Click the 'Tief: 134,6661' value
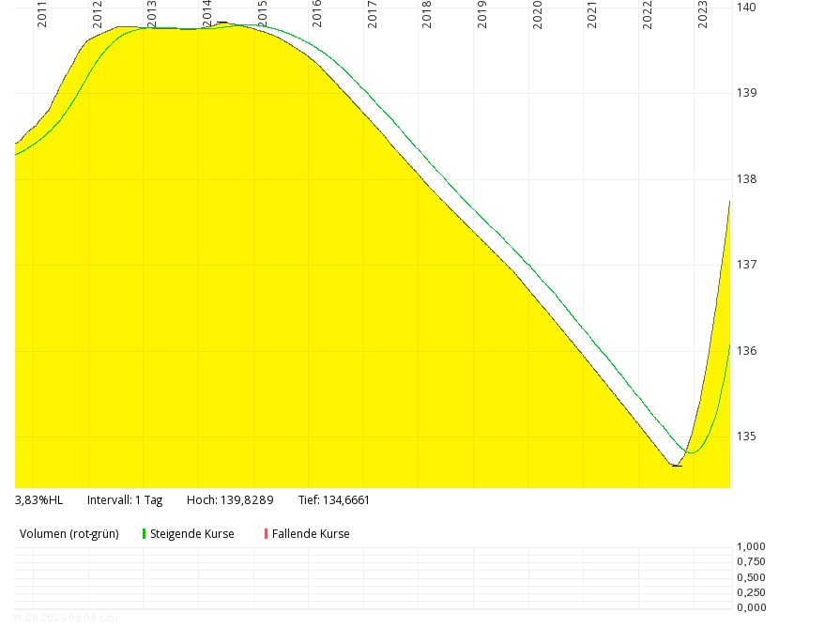The width and height of the screenshot is (840, 628). point(334,500)
